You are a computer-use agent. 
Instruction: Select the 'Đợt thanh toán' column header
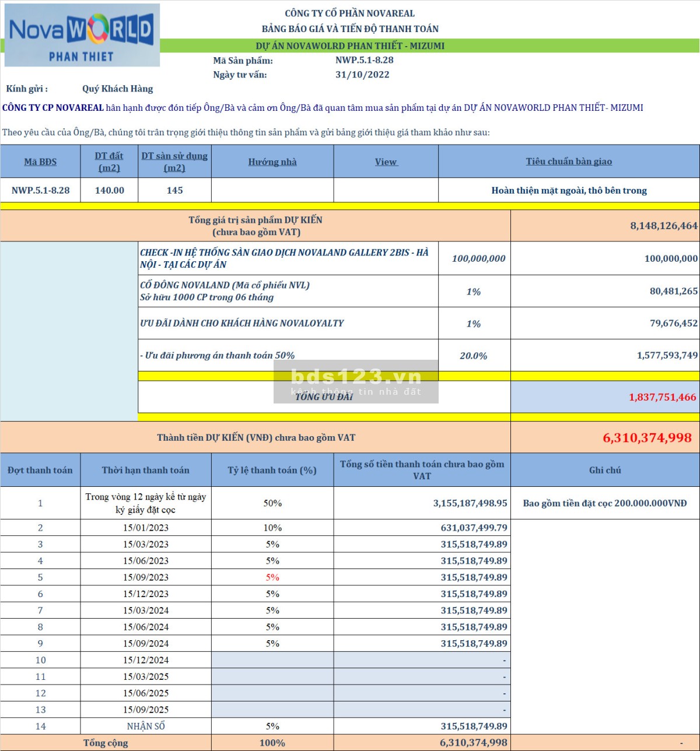point(40,470)
